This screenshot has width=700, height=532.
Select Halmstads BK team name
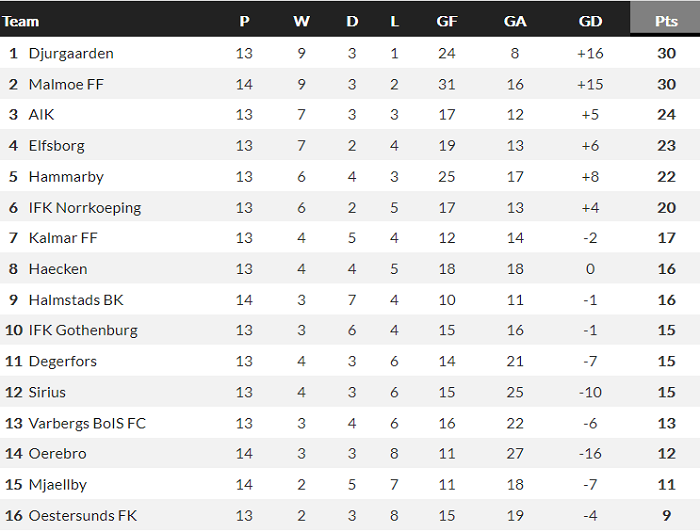click(x=76, y=300)
